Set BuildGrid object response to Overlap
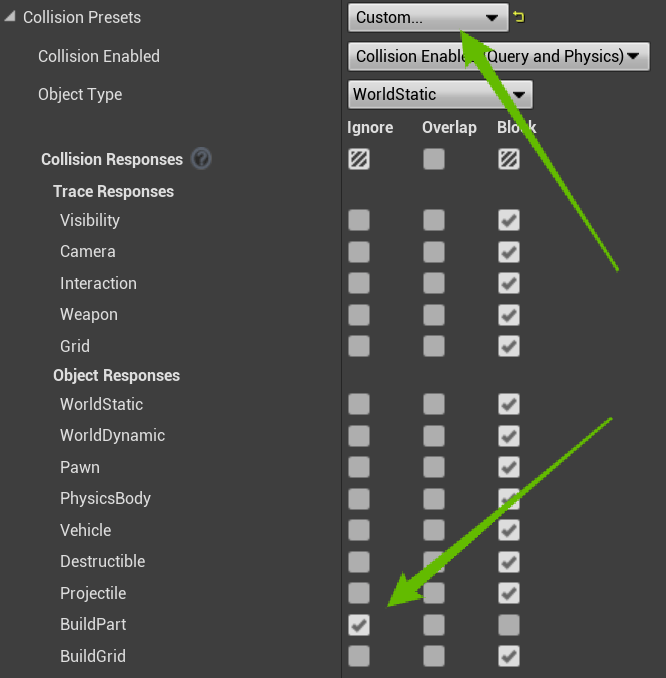 [434, 657]
